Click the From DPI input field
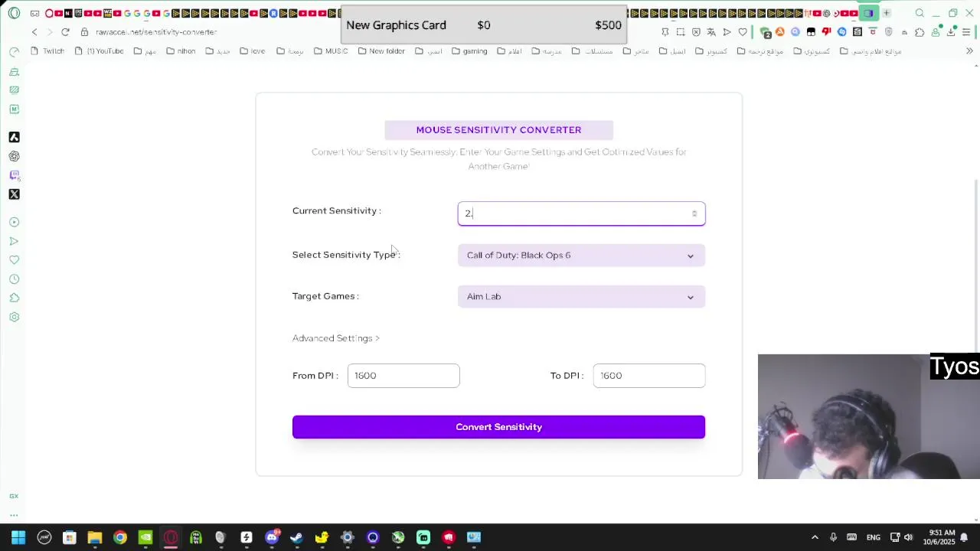 (x=403, y=376)
